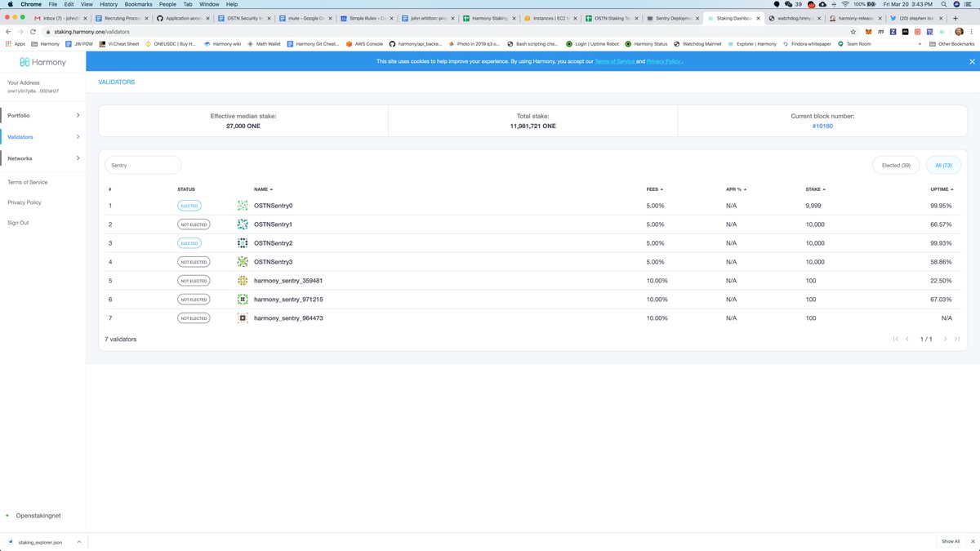Click the Sentry validator search field
Viewport: 980px width, 551px height.
coord(143,165)
